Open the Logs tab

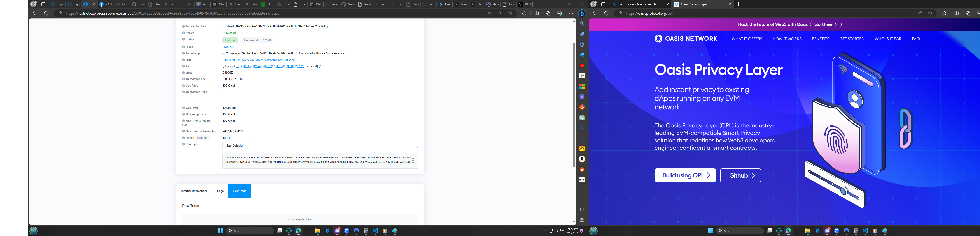click(x=220, y=191)
